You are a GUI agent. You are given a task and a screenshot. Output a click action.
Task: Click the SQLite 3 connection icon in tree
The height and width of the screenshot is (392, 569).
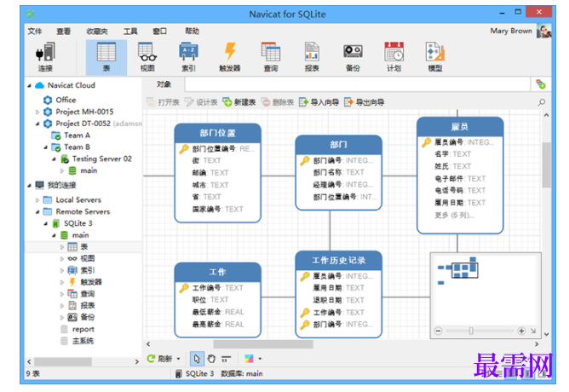pyautogui.click(x=56, y=223)
